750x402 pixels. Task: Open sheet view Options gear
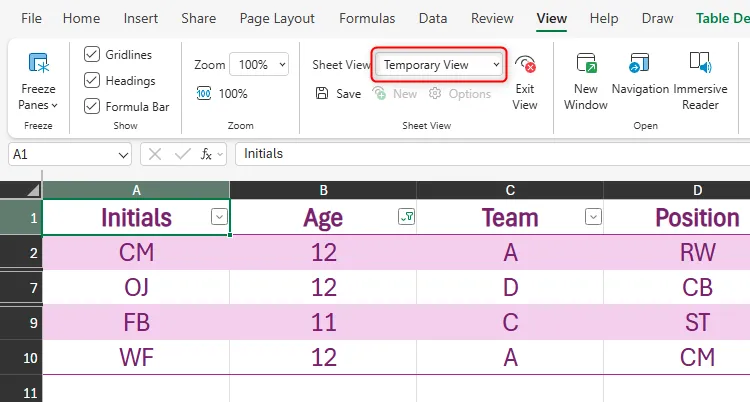[435, 93]
